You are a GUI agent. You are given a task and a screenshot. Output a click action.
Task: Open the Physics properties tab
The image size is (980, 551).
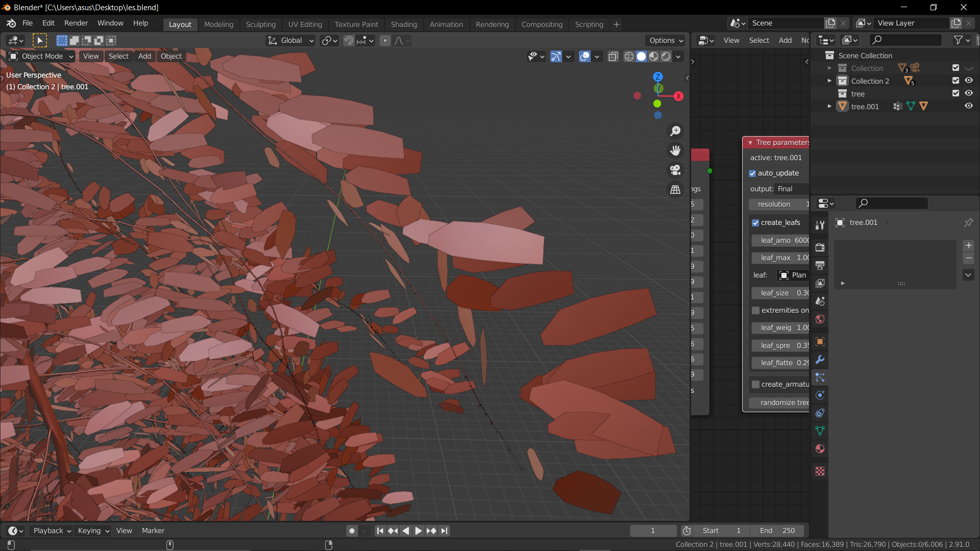tap(820, 395)
